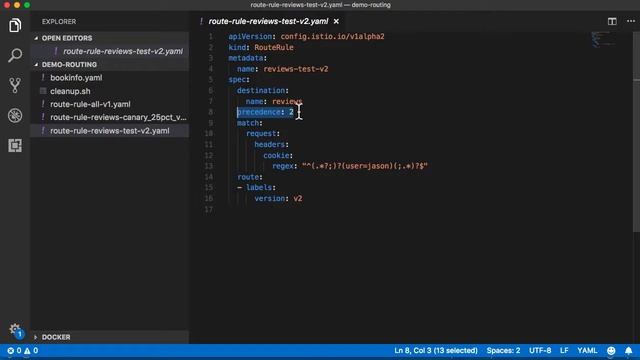
Task: Click line number 14 in the gutter
Action: [x=209, y=177]
